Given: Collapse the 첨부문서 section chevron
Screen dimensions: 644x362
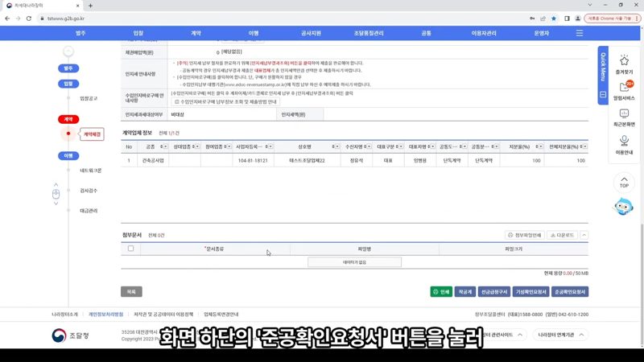Looking at the screenshot, I should coord(584,235).
